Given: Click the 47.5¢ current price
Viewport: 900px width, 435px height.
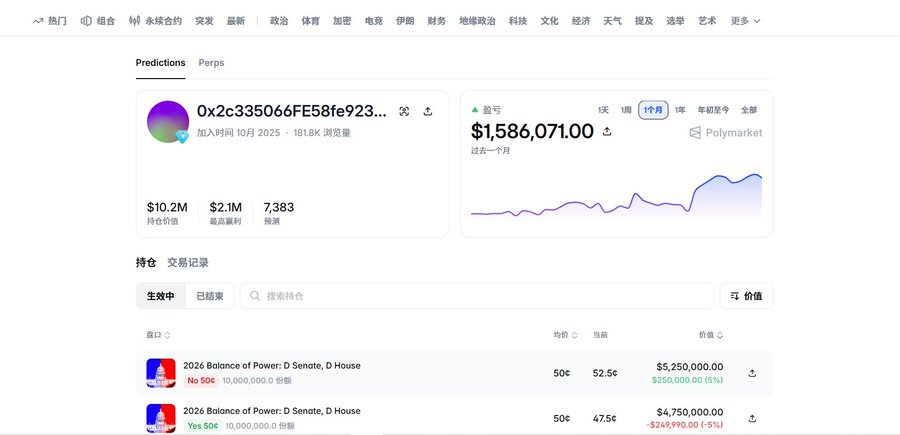Looking at the screenshot, I should pyautogui.click(x=604, y=418).
